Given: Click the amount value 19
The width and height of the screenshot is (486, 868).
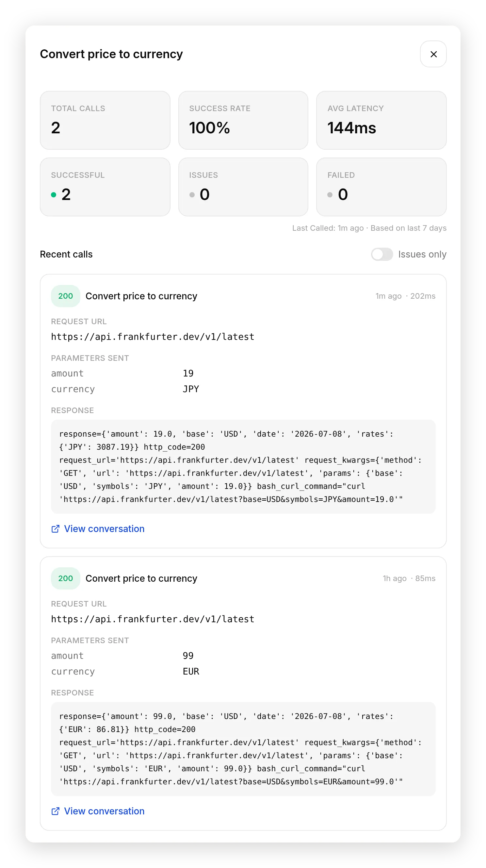Looking at the screenshot, I should [188, 373].
